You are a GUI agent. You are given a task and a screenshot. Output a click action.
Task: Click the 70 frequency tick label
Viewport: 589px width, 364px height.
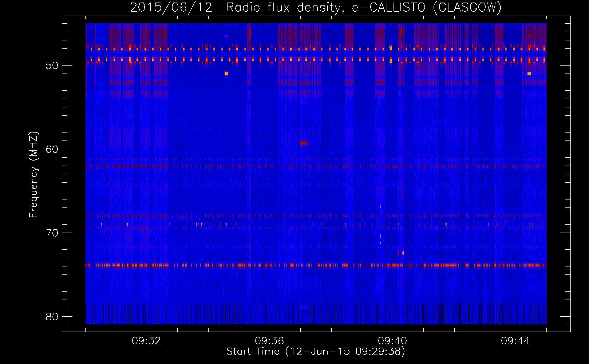52,233
